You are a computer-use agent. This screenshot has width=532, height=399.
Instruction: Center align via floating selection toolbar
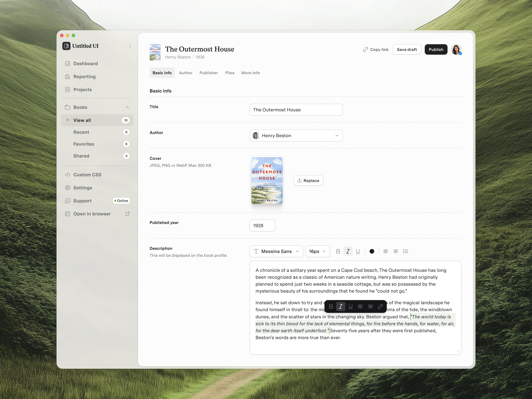370,306
